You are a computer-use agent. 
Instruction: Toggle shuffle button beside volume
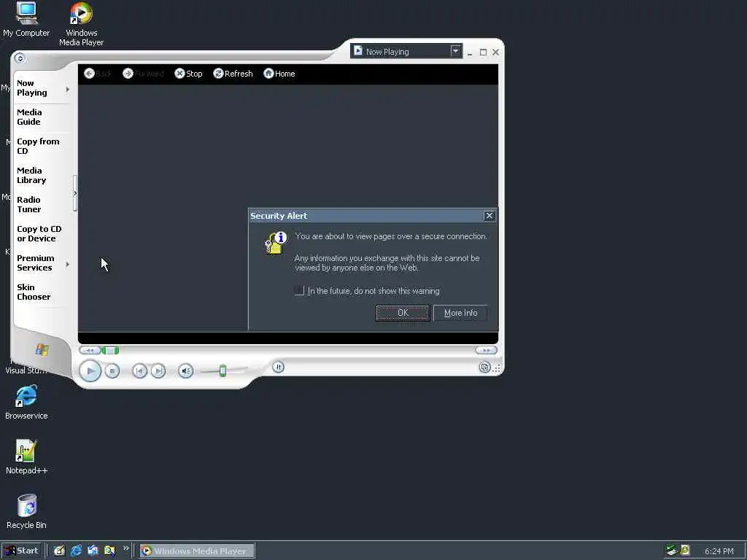278,367
